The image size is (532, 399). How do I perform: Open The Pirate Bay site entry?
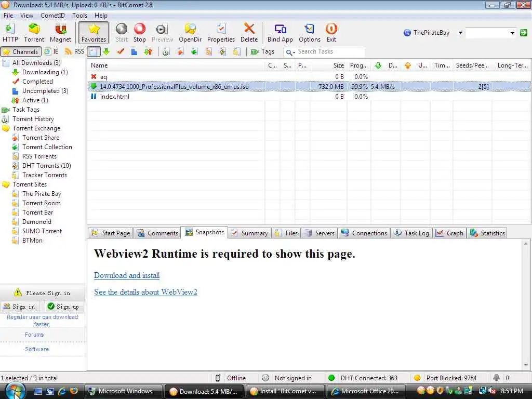click(42, 194)
